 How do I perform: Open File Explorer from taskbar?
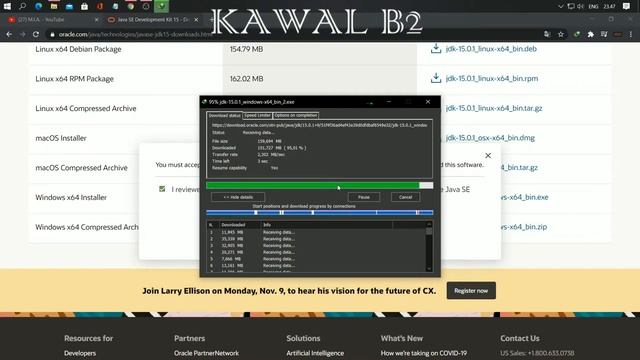54,6
